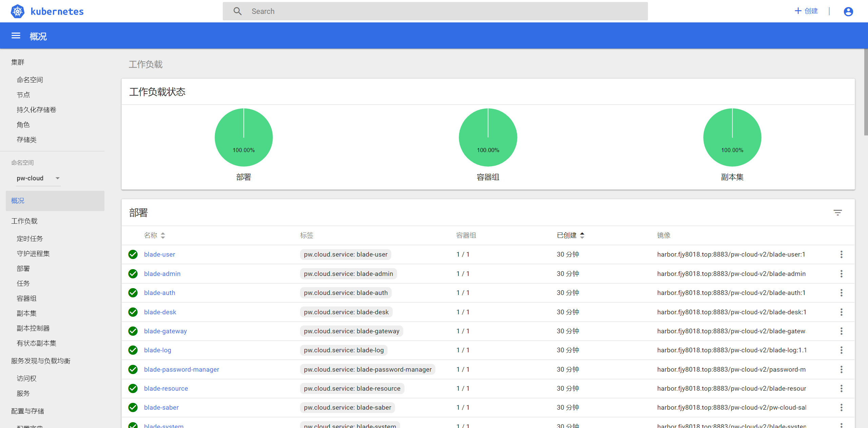The image size is (868, 428).
Task: Click the green 部署 pie chart
Action: point(243,137)
